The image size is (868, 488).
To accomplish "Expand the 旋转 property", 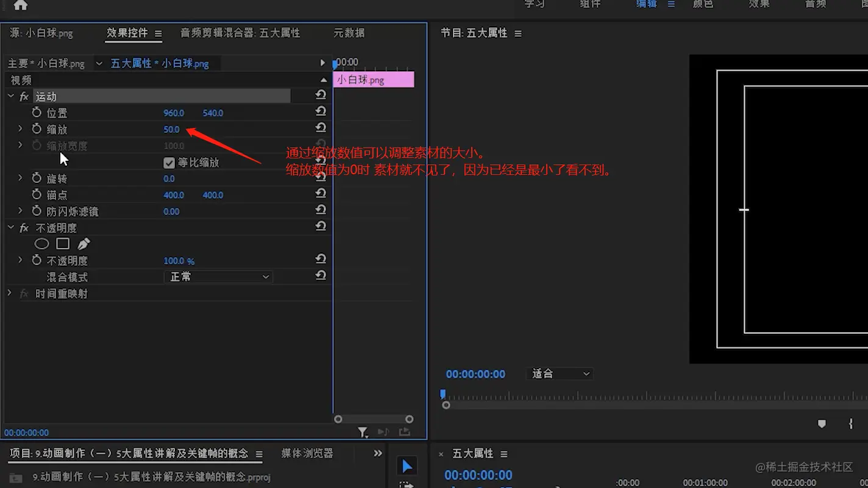I will (x=20, y=178).
